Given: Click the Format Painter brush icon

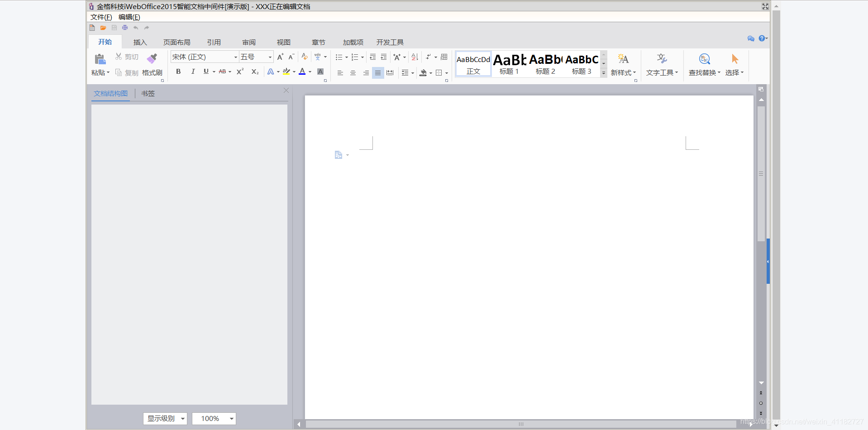Looking at the screenshot, I should (152, 58).
